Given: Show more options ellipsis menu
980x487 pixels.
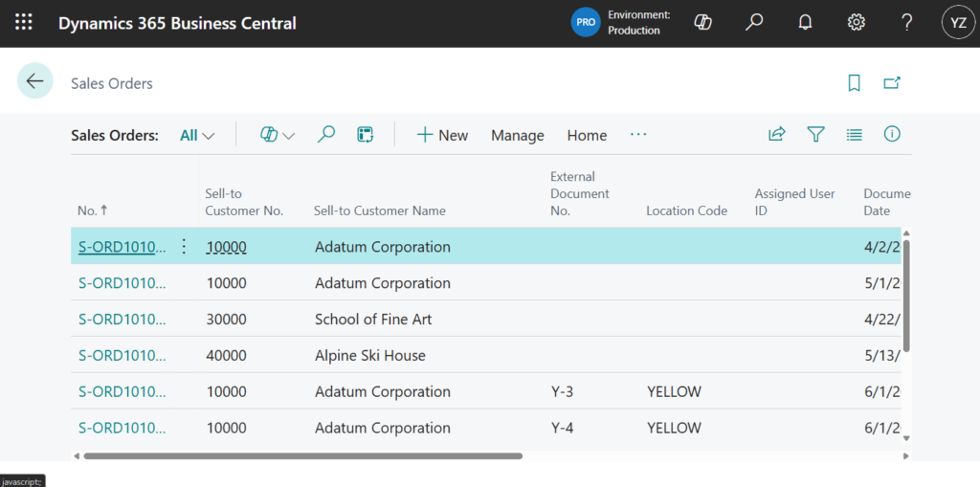Looking at the screenshot, I should 638,135.
